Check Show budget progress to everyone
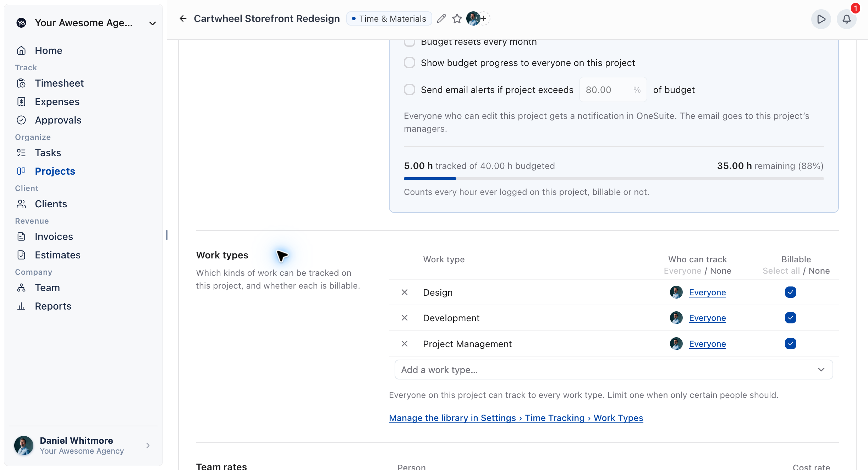 410,62
